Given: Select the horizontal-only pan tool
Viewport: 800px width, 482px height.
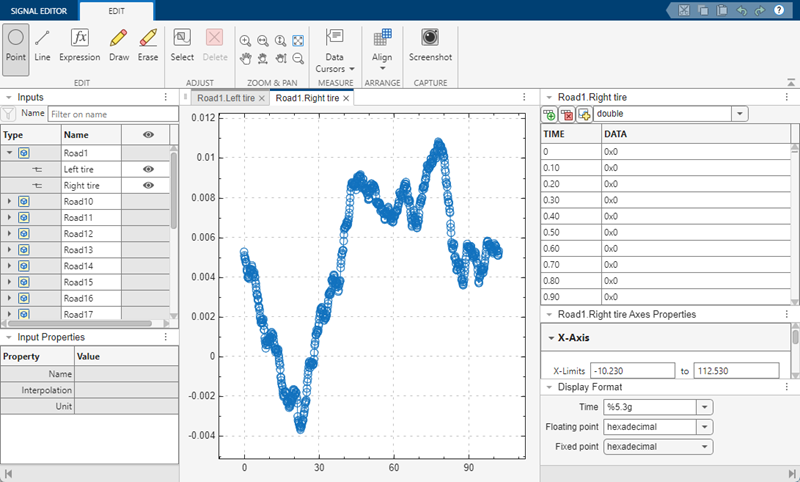Looking at the screenshot, I should 263,58.
